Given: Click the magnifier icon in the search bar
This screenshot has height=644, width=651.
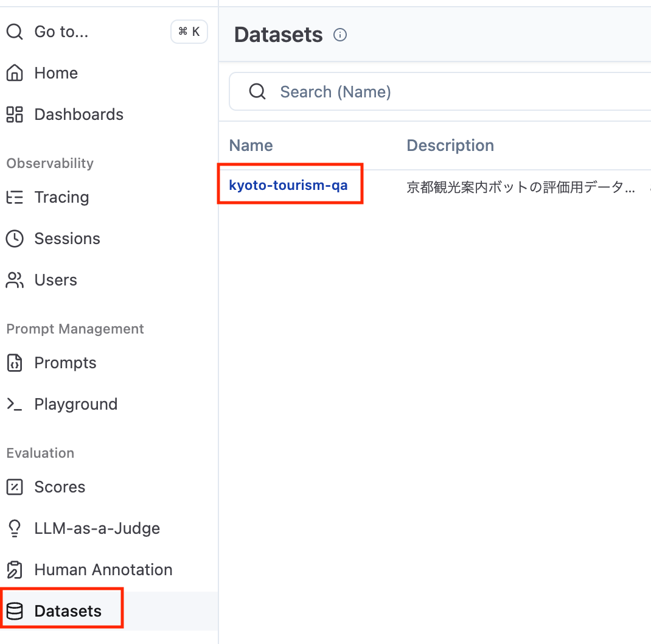Looking at the screenshot, I should click(x=257, y=91).
